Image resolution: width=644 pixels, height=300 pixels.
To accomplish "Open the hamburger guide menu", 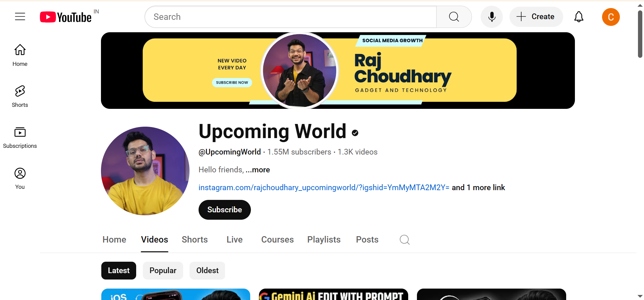I will (x=20, y=16).
